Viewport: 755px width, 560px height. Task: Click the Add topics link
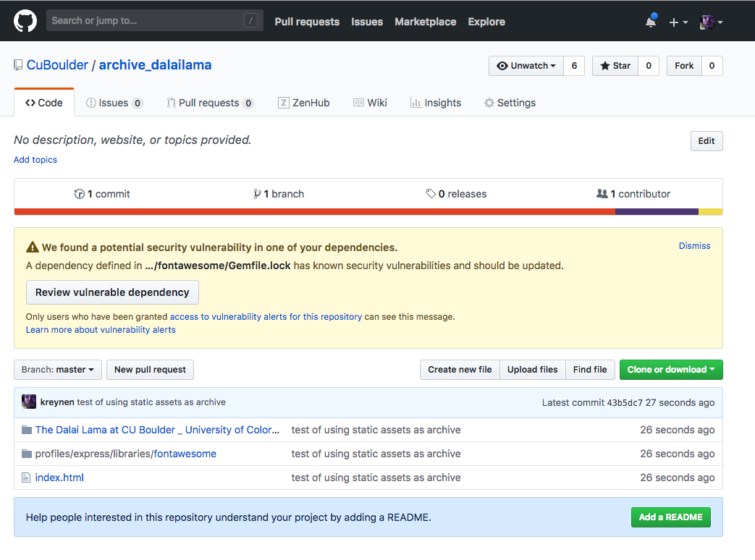click(35, 160)
